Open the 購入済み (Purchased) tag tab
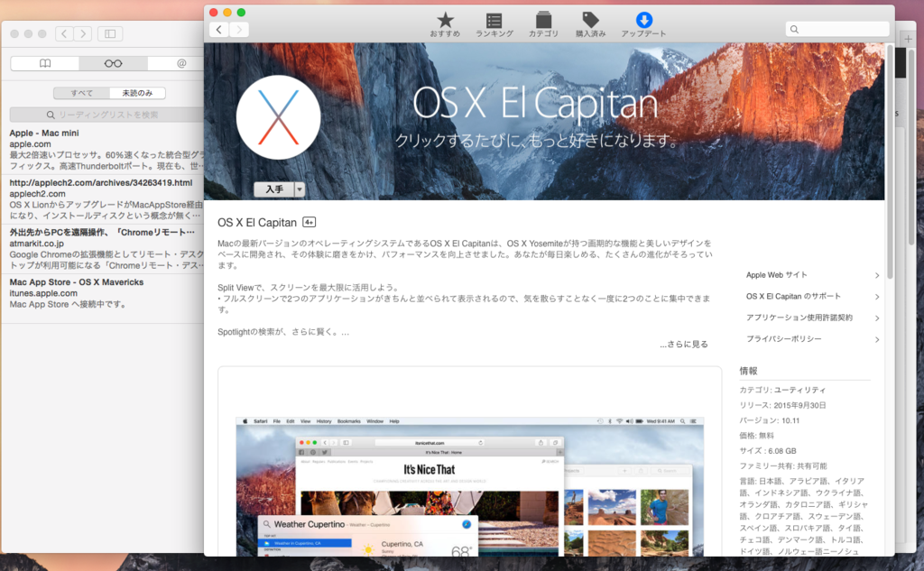 pyautogui.click(x=590, y=25)
